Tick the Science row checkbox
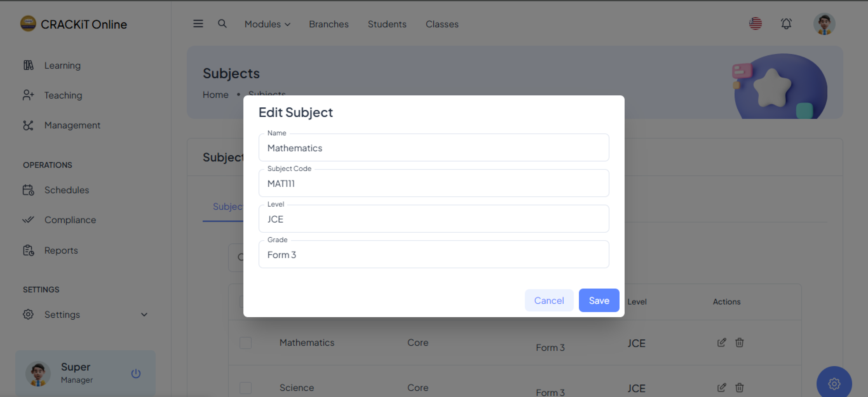This screenshot has height=397, width=868. click(245, 388)
